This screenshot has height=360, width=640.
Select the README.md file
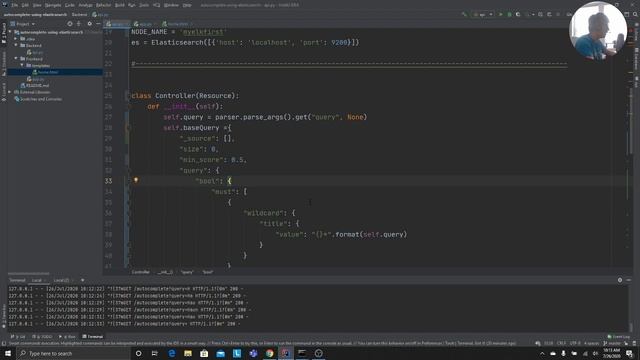point(35,86)
